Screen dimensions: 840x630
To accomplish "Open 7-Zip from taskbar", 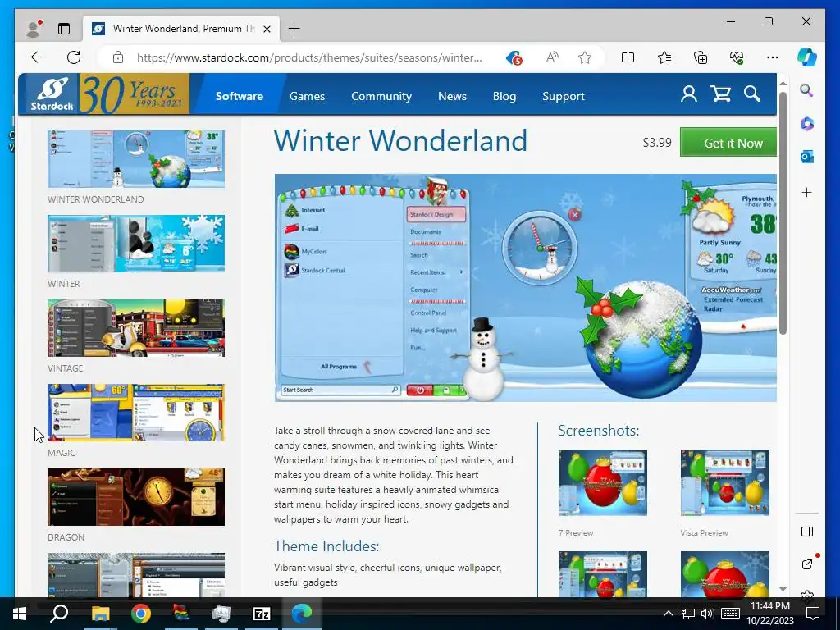I will 261,614.
